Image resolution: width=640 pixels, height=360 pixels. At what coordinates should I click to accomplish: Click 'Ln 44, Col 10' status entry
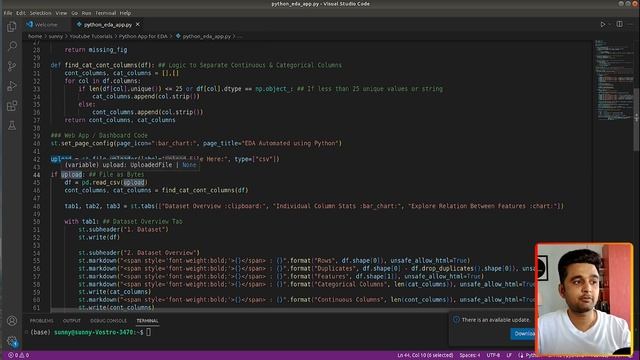425,356
